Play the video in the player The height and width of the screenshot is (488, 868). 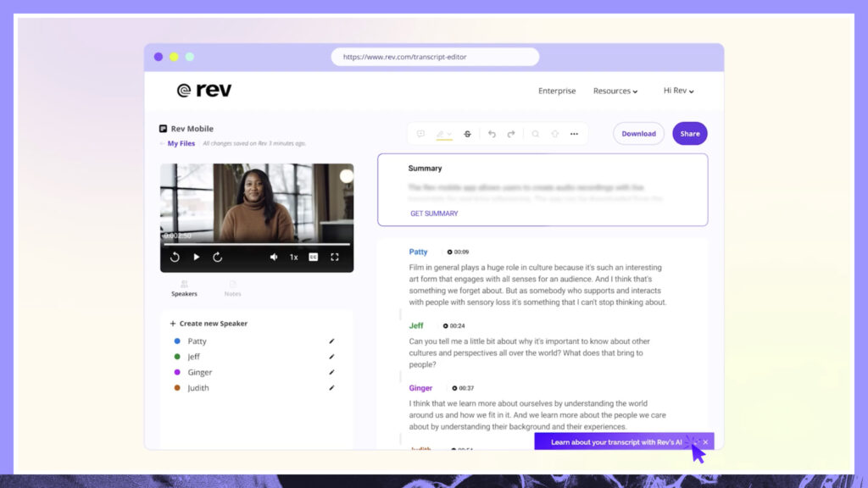coord(197,257)
